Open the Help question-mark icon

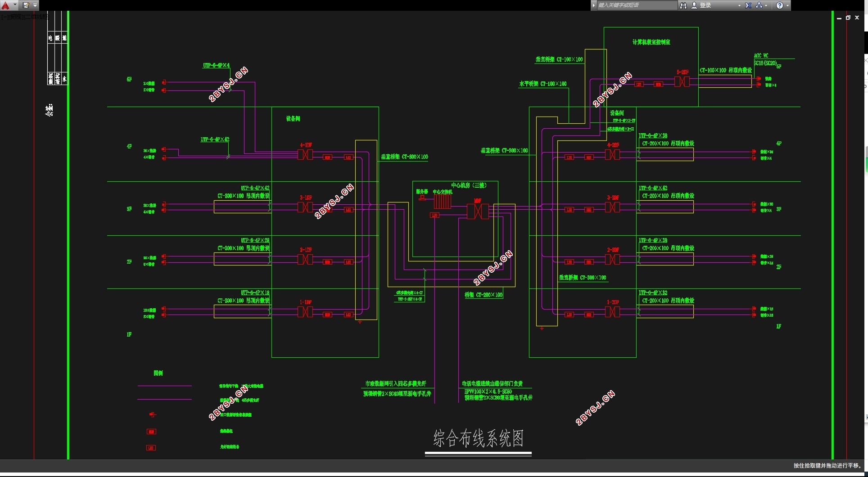tap(780, 5)
